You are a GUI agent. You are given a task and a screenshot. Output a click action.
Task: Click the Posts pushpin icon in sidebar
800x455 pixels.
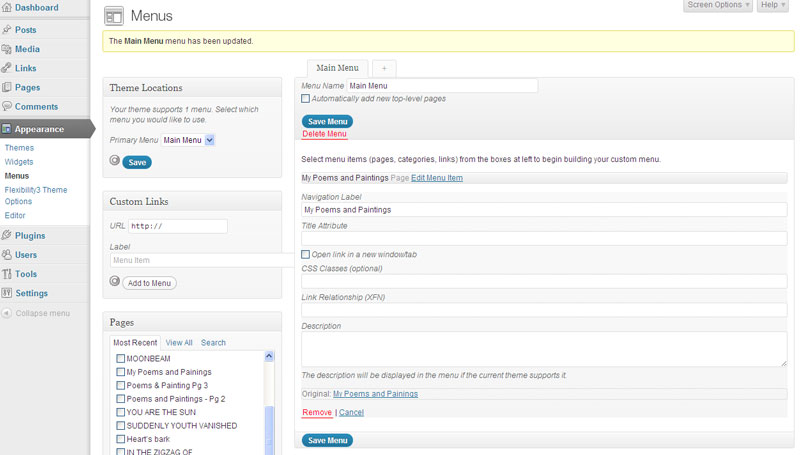click(x=7, y=30)
